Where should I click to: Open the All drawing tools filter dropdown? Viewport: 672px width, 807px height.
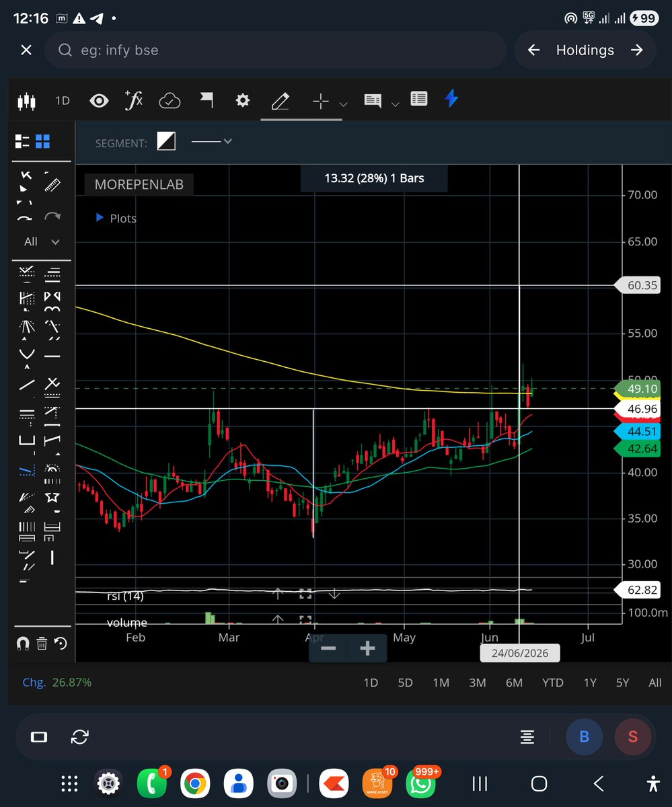click(42, 241)
